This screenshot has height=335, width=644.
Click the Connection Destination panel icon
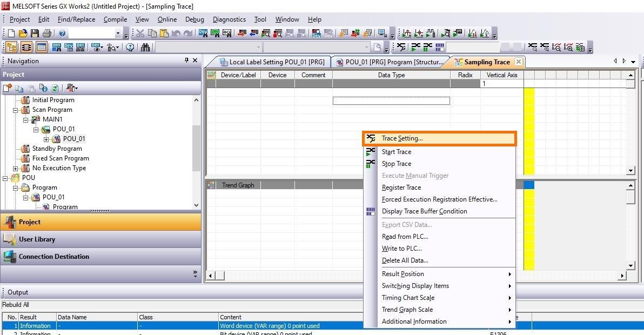pos(9,257)
